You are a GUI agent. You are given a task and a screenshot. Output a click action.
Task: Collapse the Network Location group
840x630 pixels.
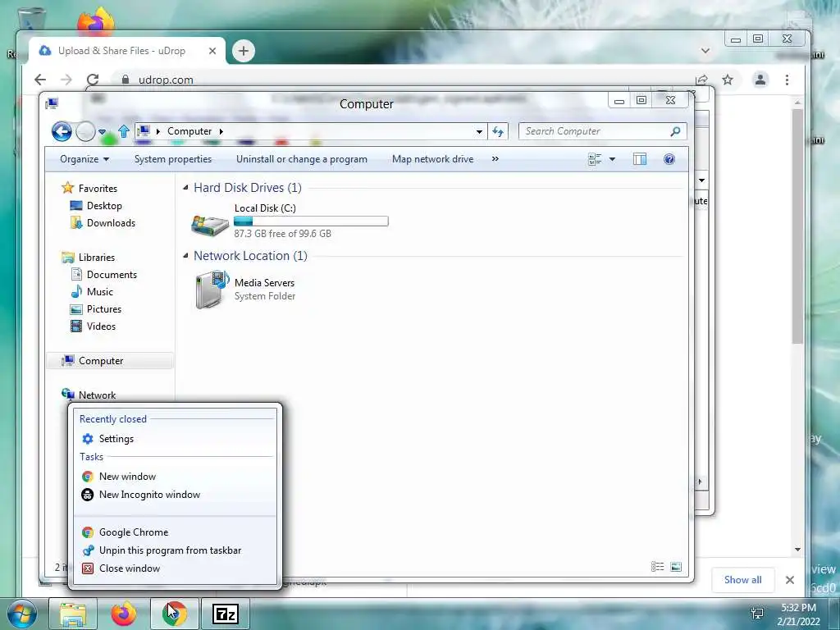[x=186, y=256]
